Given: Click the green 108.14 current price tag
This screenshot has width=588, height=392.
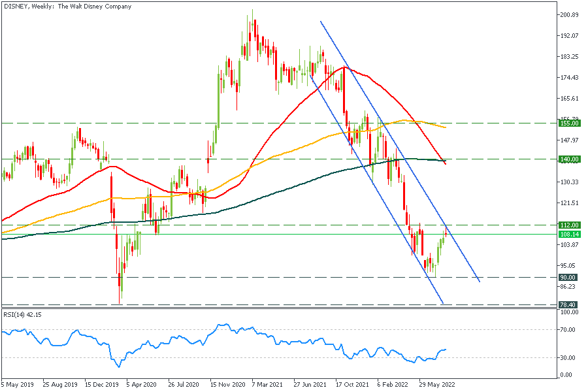Looking at the screenshot, I should pos(570,234).
